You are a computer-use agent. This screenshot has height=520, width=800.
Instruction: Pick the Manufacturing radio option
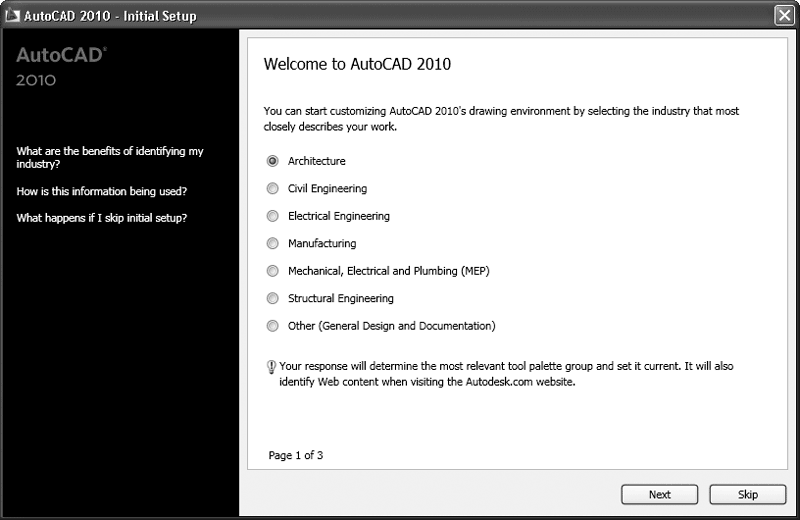point(273,243)
